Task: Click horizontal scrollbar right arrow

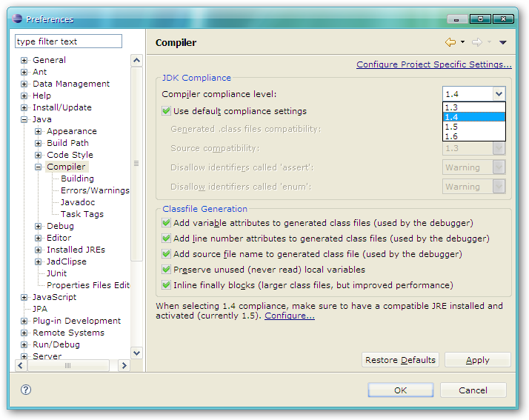Action: click(124, 365)
